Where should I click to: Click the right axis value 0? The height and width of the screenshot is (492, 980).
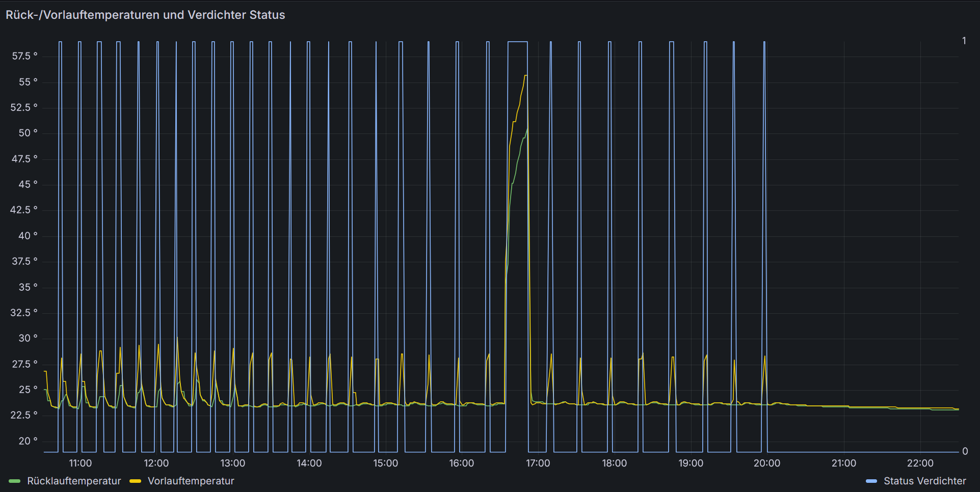click(x=965, y=451)
